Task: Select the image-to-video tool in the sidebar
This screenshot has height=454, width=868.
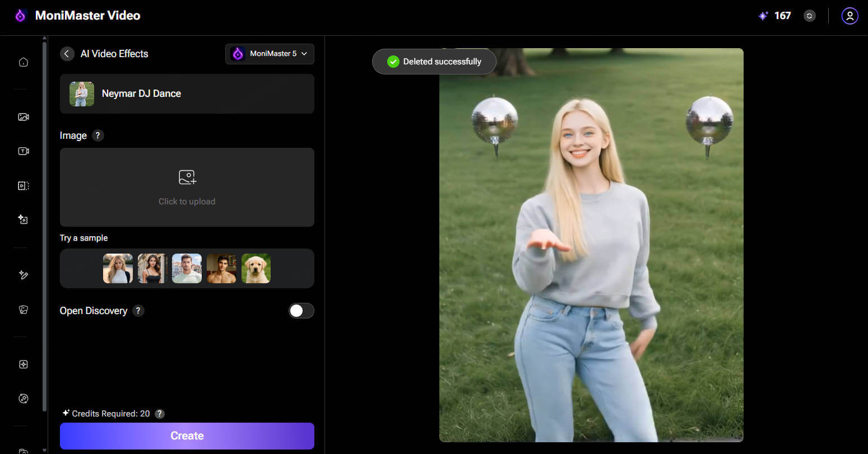Action: point(23,116)
